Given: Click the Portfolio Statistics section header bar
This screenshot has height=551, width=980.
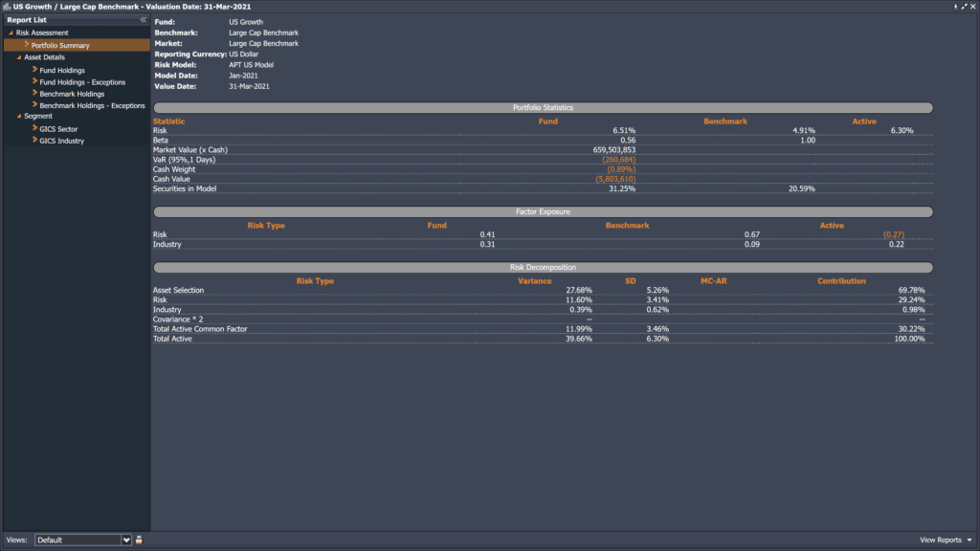Looking at the screenshot, I should (x=543, y=108).
